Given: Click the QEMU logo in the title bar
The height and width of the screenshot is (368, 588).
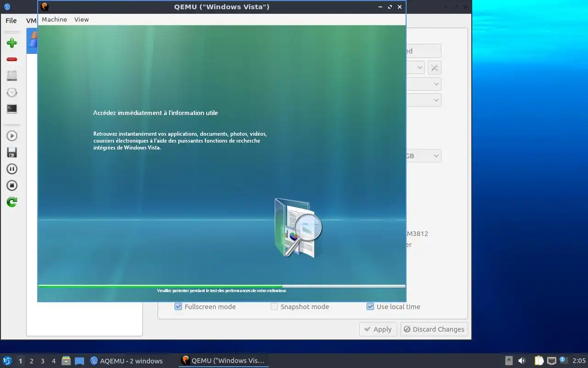Looking at the screenshot, I should point(45,7).
